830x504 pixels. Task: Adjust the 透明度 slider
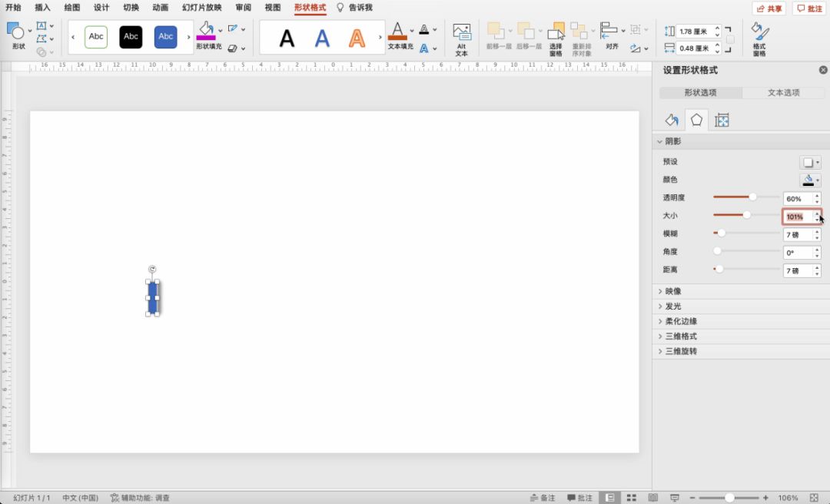click(752, 197)
